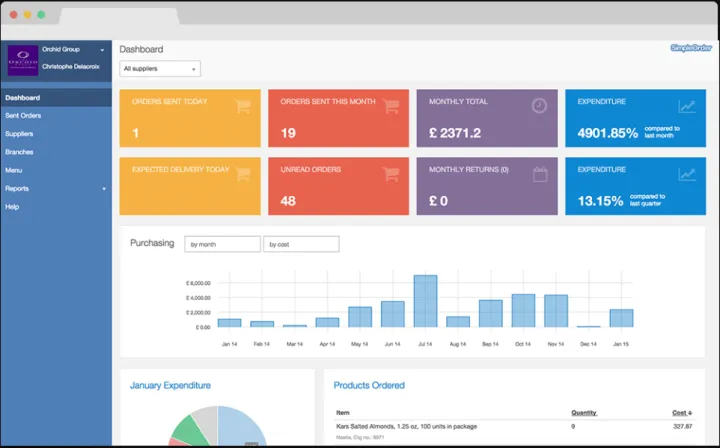Click the calendar icon in Monthly Returns card
Image resolution: width=720 pixels, height=448 pixels.
pos(539,174)
